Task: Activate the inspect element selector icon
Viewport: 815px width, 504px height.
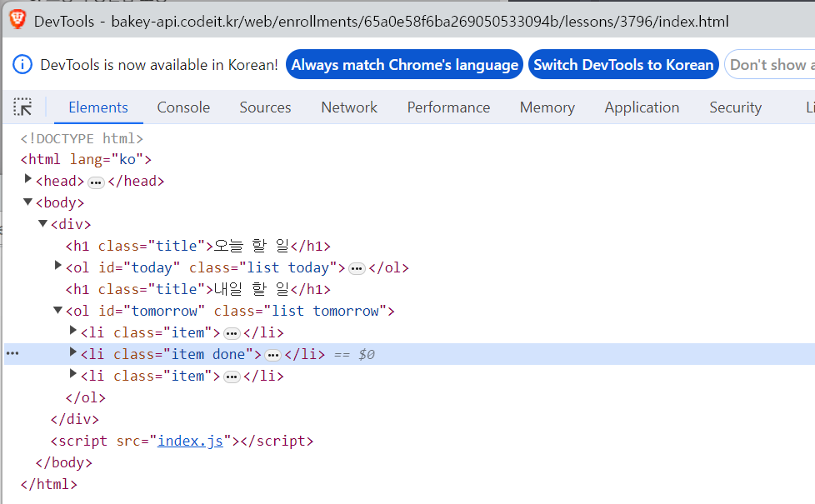Action: coord(22,107)
